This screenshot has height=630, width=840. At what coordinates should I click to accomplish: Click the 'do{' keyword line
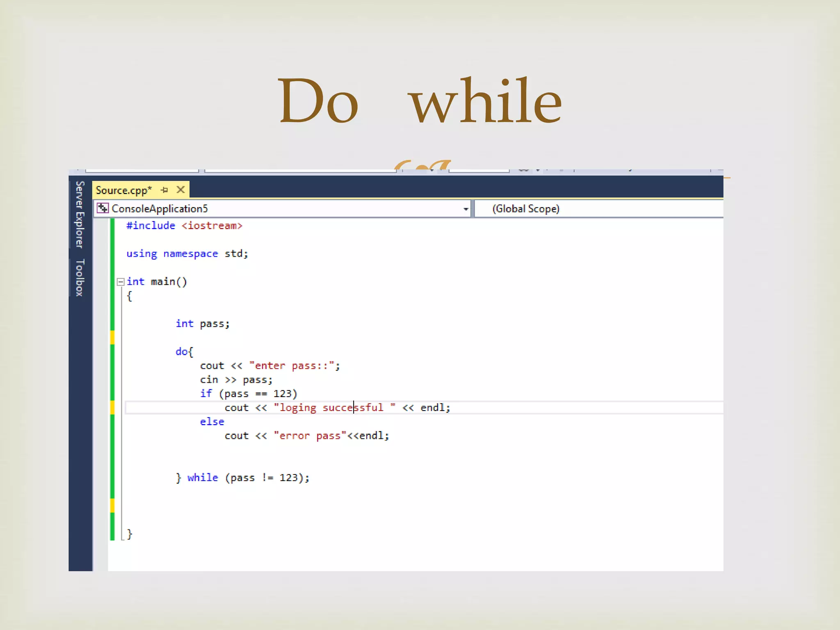(184, 352)
